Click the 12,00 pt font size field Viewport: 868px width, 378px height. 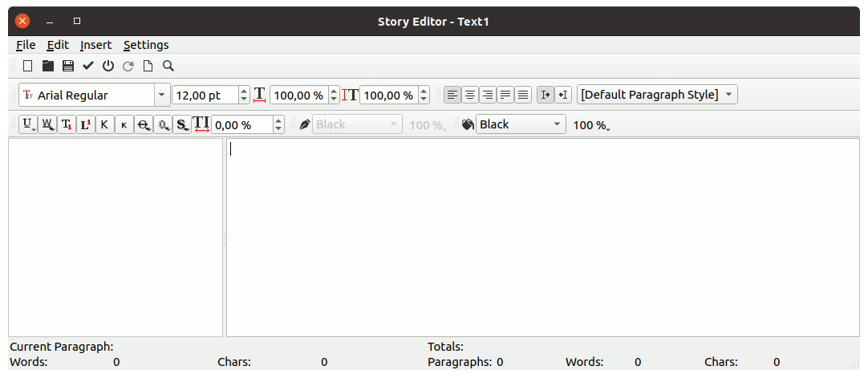[x=205, y=95]
